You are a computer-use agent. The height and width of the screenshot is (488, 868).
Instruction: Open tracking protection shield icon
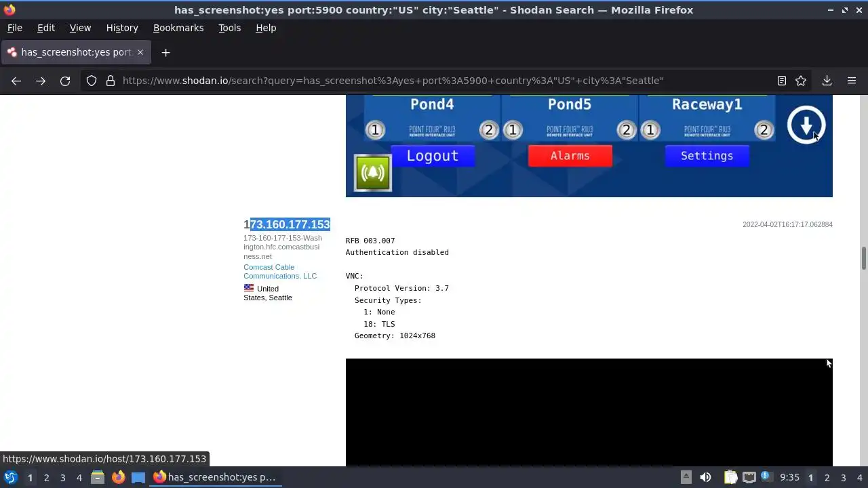coord(92,81)
